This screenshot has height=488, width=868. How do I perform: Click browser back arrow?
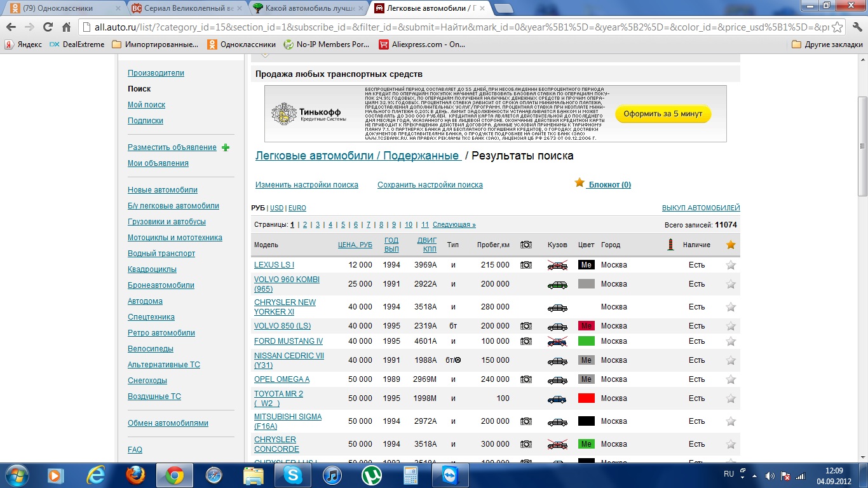[x=11, y=27]
